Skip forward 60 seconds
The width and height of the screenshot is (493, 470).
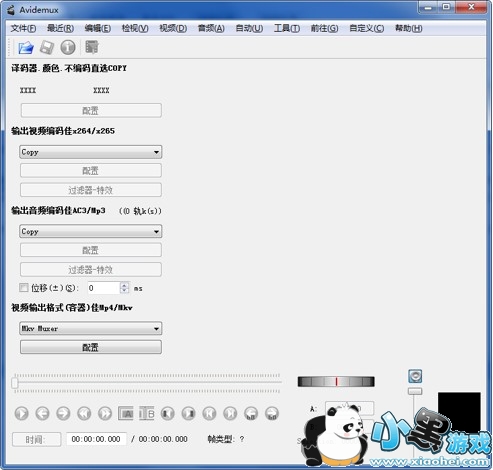point(272,414)
